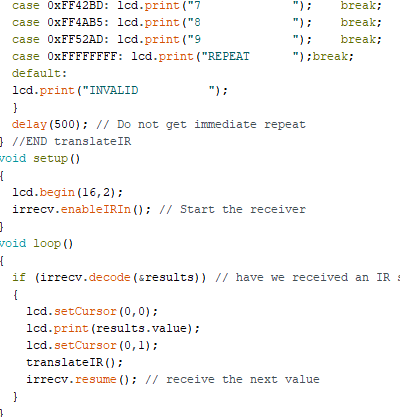Place cursor on case 0xFF4AB5 line
The height and width of the screenshot is (417, 400).
[x=197, y=23]
